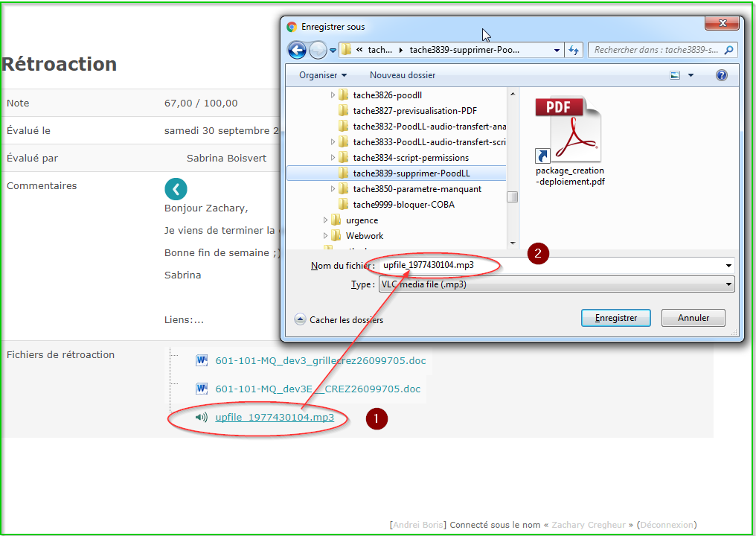Click the Nom du fichier input field
The height and width of the screenshot is (536, 756).
tap(551, 266)
